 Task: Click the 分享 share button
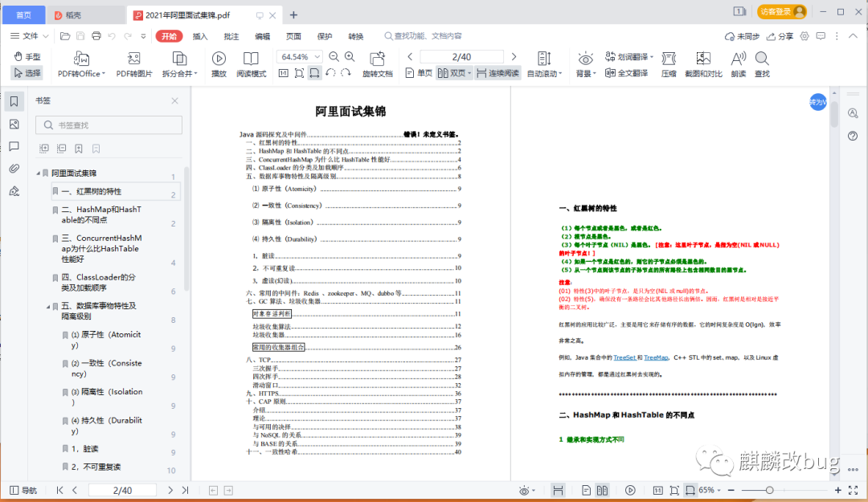click(780, 36)
